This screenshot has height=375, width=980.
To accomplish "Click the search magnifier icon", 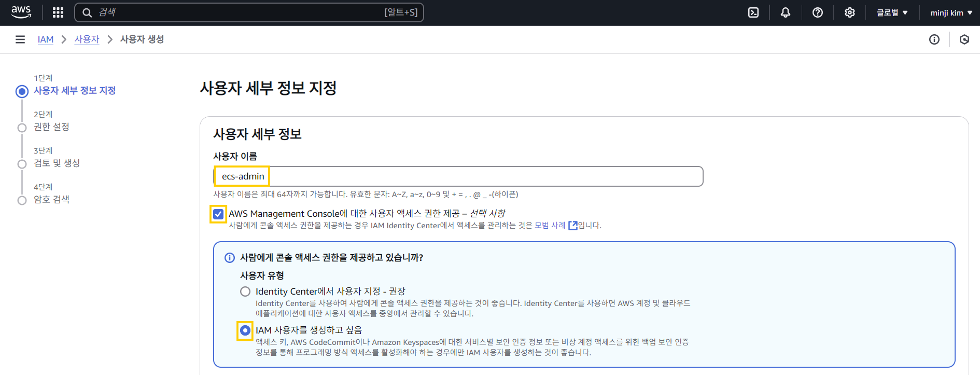I will [87, 12].
